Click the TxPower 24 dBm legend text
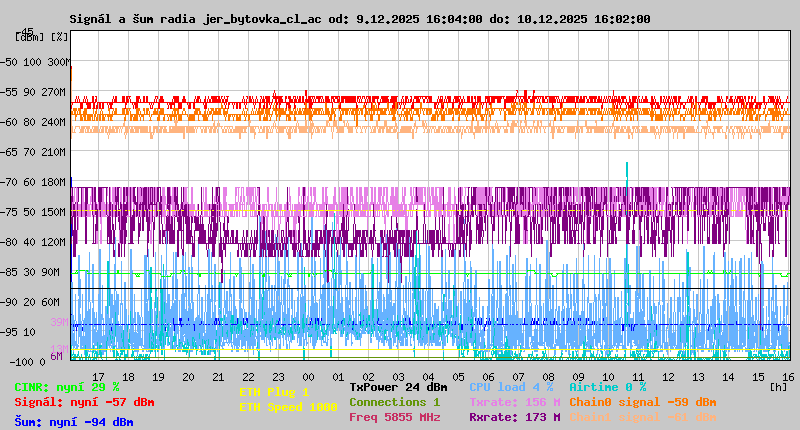This screenshot has width=800, height=430. [x=398, y=387]
